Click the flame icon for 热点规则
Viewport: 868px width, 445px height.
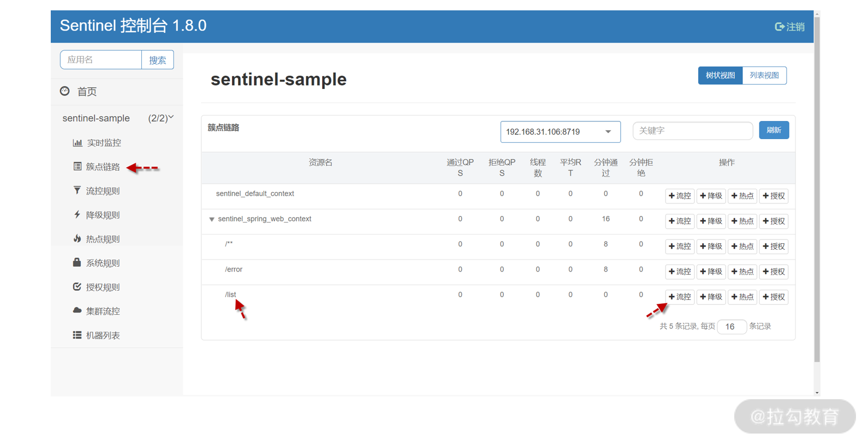77,238
